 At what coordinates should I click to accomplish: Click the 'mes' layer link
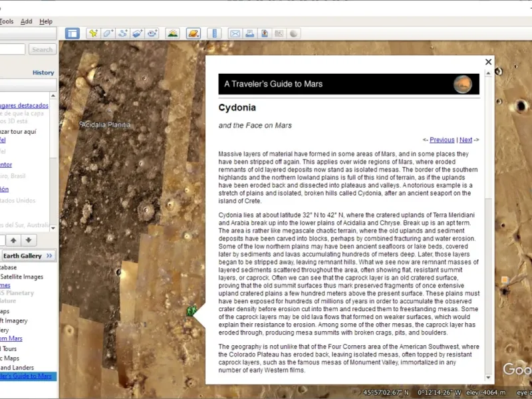coord(5,285)
